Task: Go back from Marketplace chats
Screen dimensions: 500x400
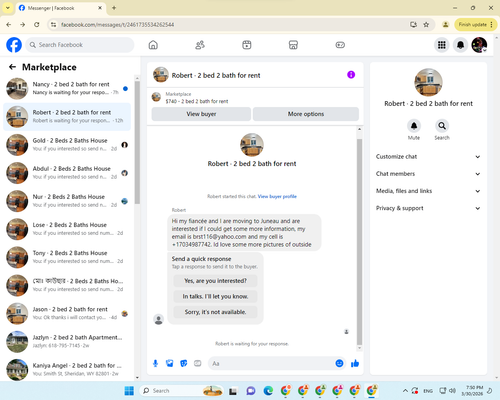Action: coord(12,67)
